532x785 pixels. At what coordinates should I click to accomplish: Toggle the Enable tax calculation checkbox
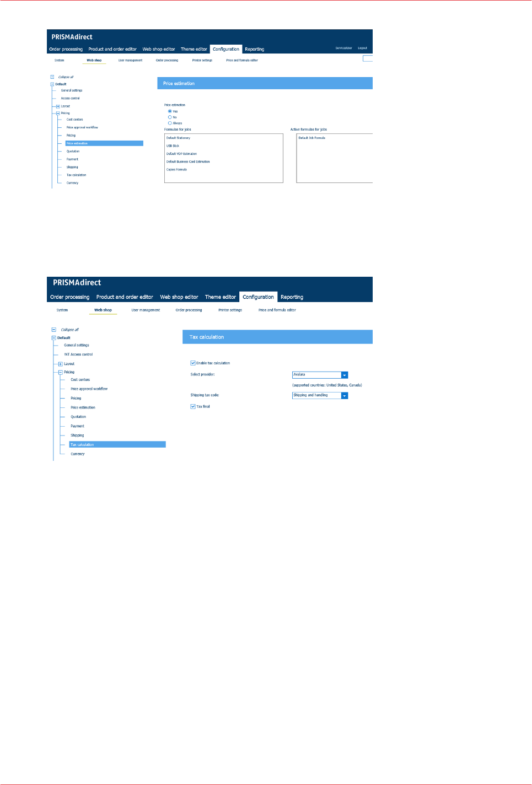193,363
